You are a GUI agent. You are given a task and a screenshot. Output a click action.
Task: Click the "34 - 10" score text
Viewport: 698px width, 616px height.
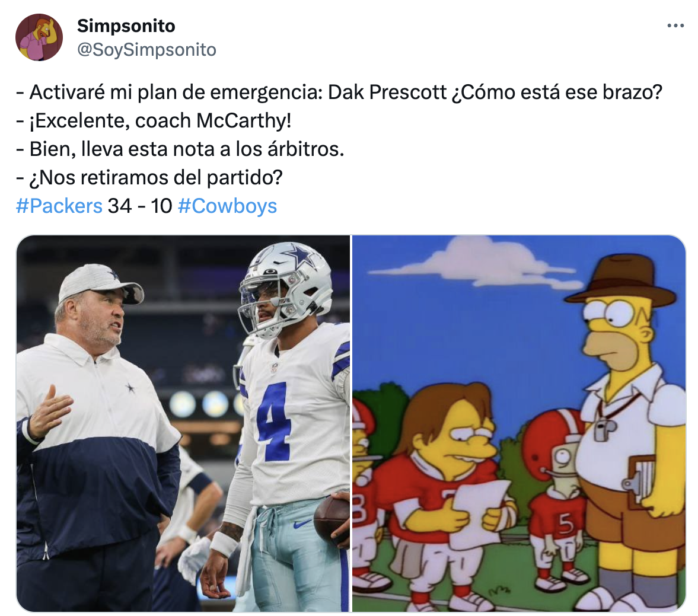(x=140, y=206)
